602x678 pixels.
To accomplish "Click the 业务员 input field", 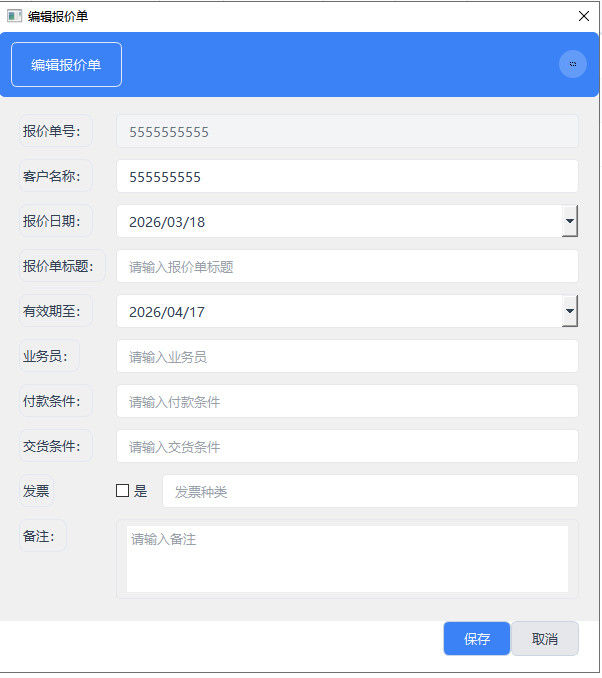I will [x=347, y=356].
